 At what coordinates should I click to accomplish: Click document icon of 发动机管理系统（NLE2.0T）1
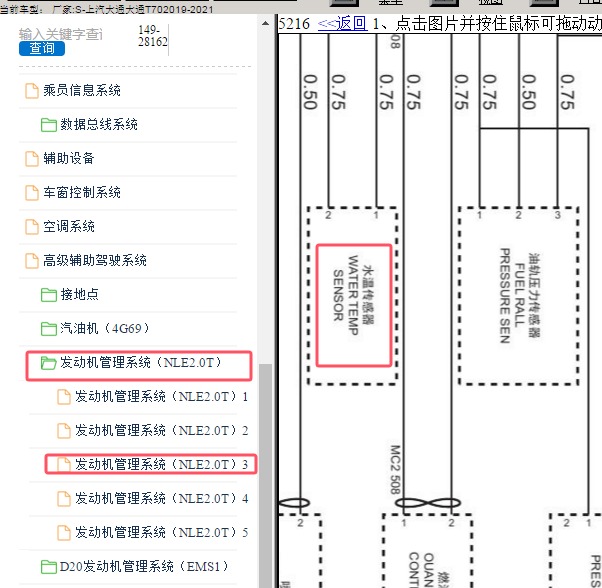click(x=64, y=397)
